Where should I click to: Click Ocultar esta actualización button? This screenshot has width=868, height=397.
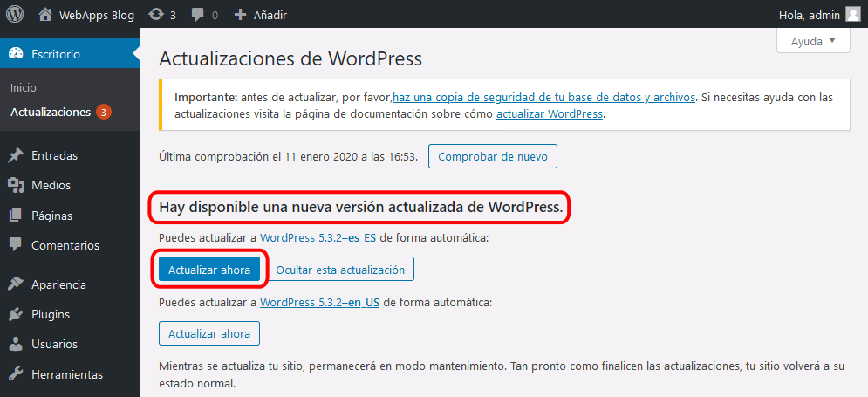click(340, 270)
